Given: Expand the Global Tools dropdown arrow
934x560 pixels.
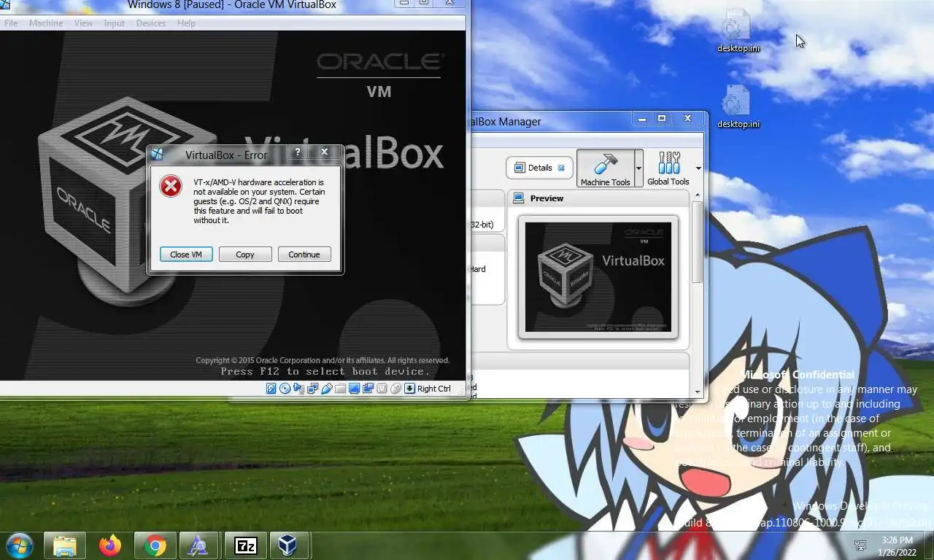Looking at the screenshot, I should click(x=698, y=168).
